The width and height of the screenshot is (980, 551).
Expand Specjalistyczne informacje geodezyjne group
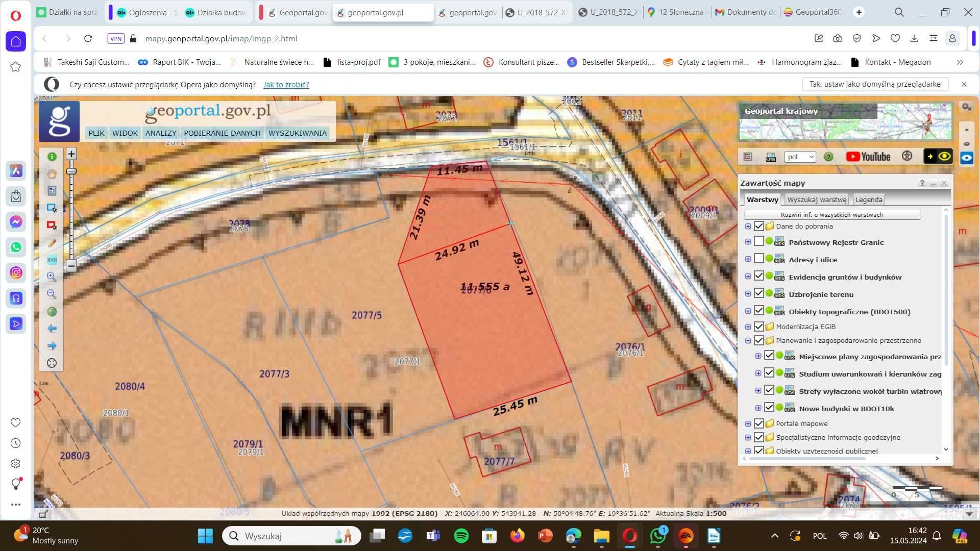748,437
